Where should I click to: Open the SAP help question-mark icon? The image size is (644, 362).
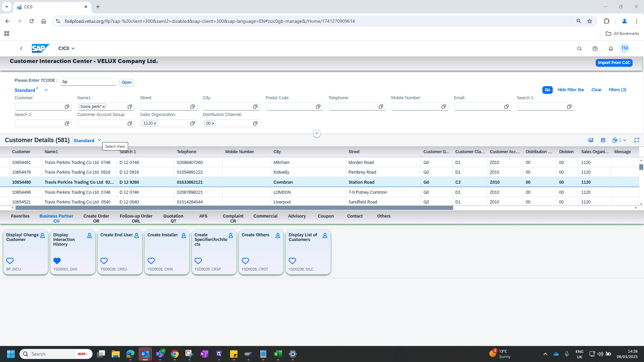tap(595, 49)
